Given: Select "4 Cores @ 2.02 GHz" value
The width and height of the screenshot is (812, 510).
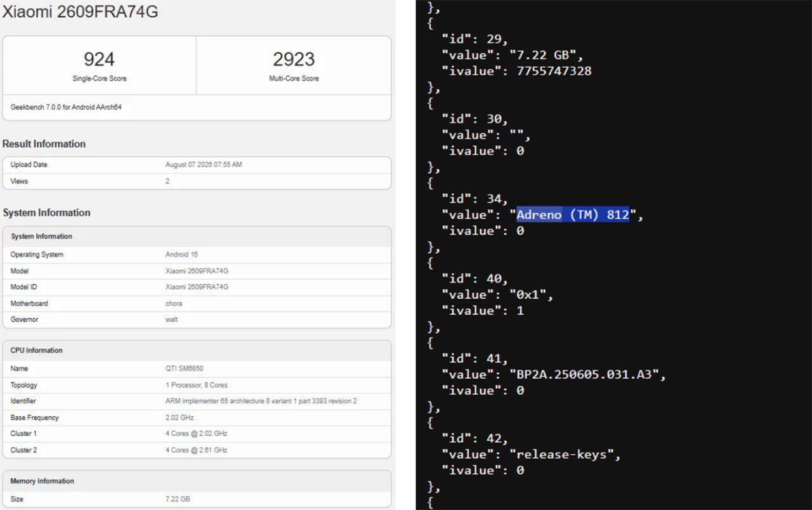Looking at the screenshot, I should tap(196, 434).
